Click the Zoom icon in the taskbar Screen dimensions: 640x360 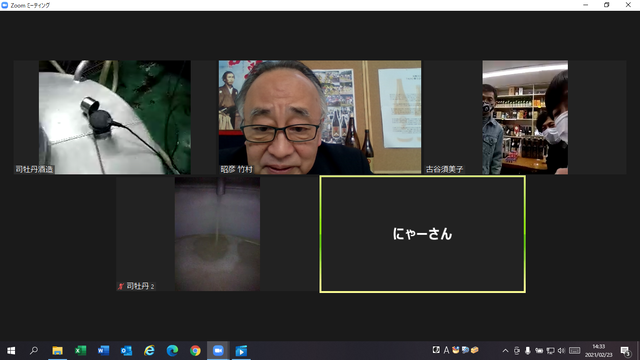(x=218, y=351)
